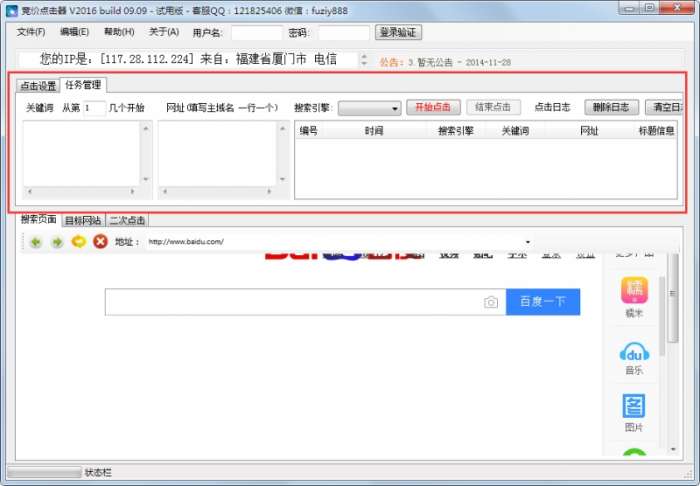Screen dimensions: 700x486
Task: Click the red stop loading icon
Action: [100, 242]
